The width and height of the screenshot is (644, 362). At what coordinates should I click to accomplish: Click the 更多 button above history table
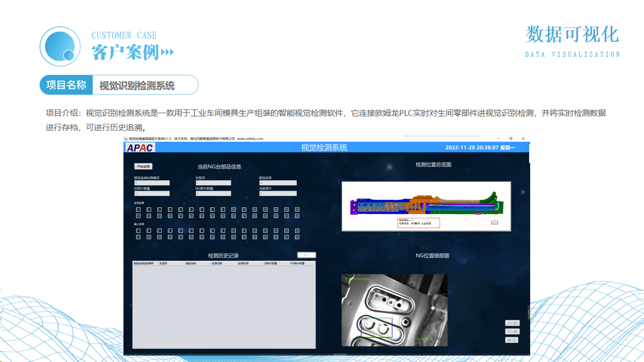[306, 255]
